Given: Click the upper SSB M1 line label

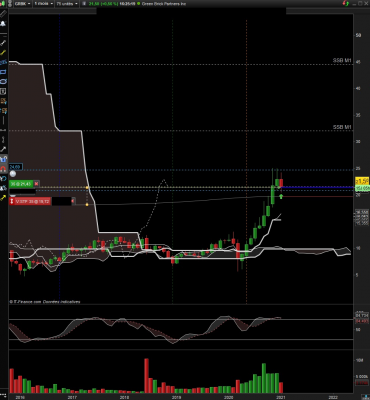Looking at the screenshot, I should pyautogui.click(x=342, y=61).
